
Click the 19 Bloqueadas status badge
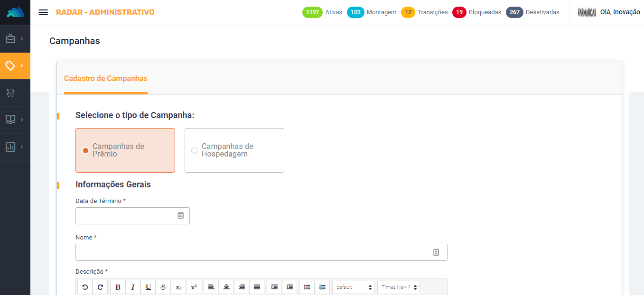click(459, 12)
